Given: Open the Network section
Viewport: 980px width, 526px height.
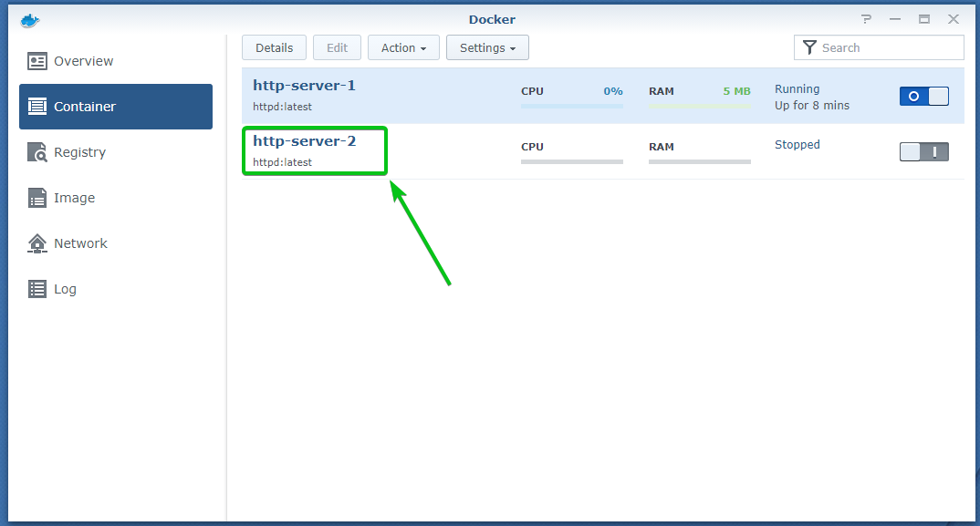Looking at the screenshot, I should [x=116, y=243].
